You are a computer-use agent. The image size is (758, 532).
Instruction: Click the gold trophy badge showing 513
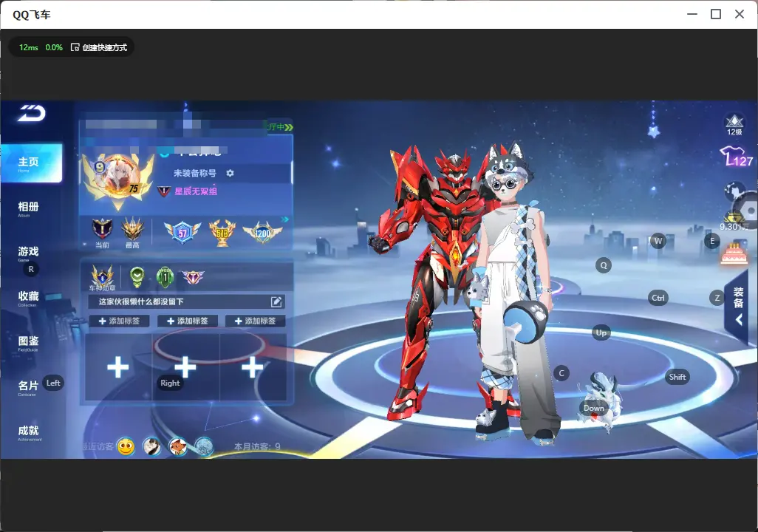point(222,233)
